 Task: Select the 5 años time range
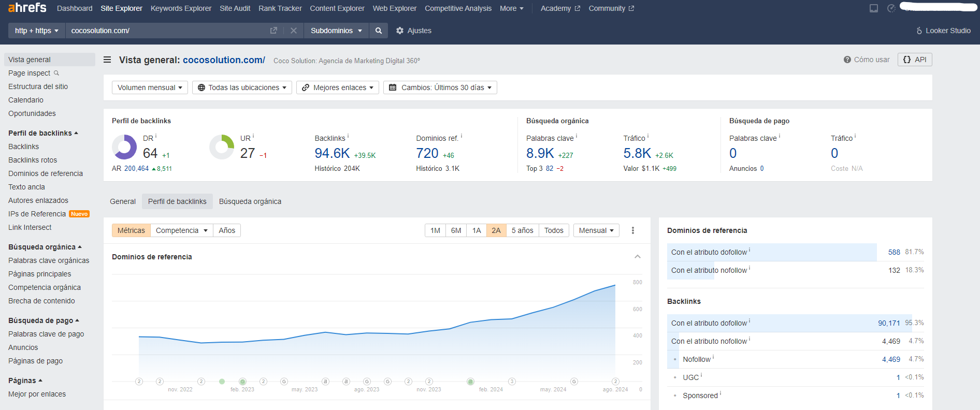[x=522, y=230]
